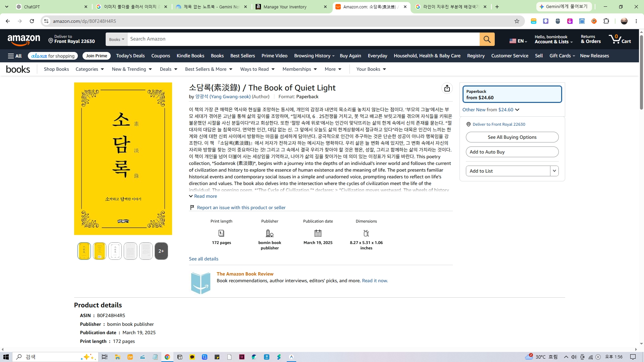Screen dimensions: 644x362
Task: Open Chrome three-dot menu
Action: click(636, 21)
